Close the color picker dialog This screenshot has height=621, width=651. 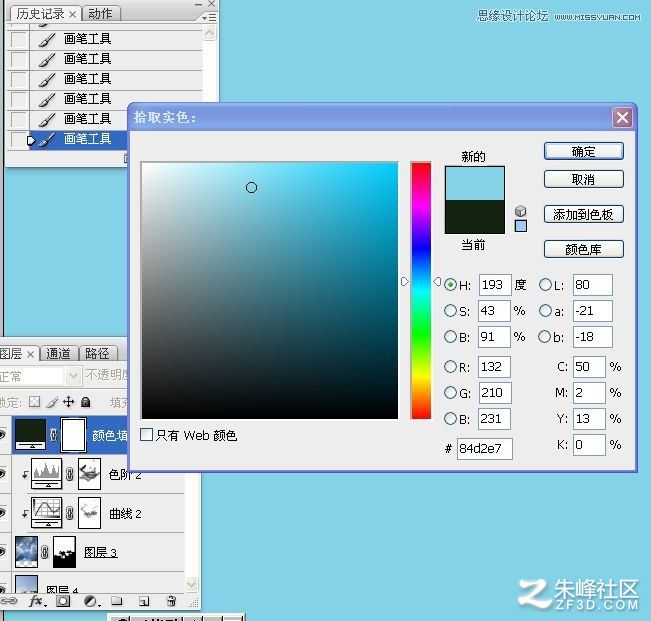pyautogui.click(x=622, y=117)
